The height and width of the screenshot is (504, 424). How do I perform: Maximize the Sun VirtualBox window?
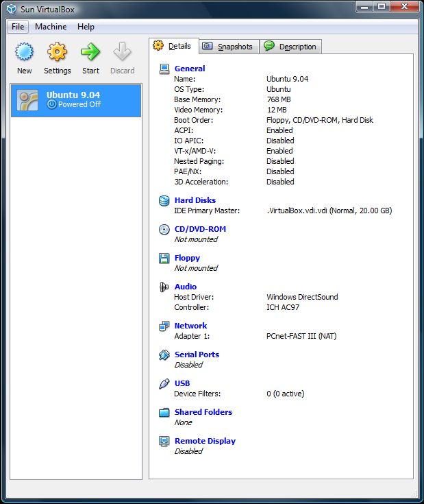[382, 6]
